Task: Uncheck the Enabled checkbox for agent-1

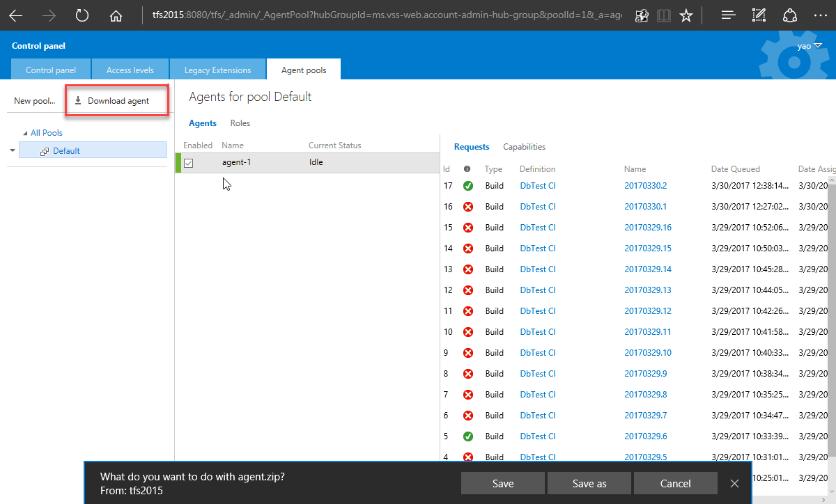Action: (x=188, y=163)
